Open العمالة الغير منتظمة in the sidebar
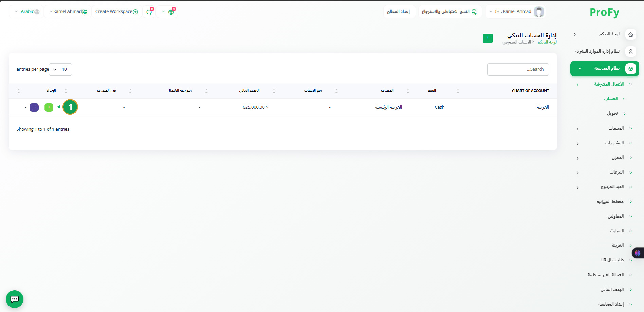The width and height of the screenshot is (644, 312). pos(606,275)
